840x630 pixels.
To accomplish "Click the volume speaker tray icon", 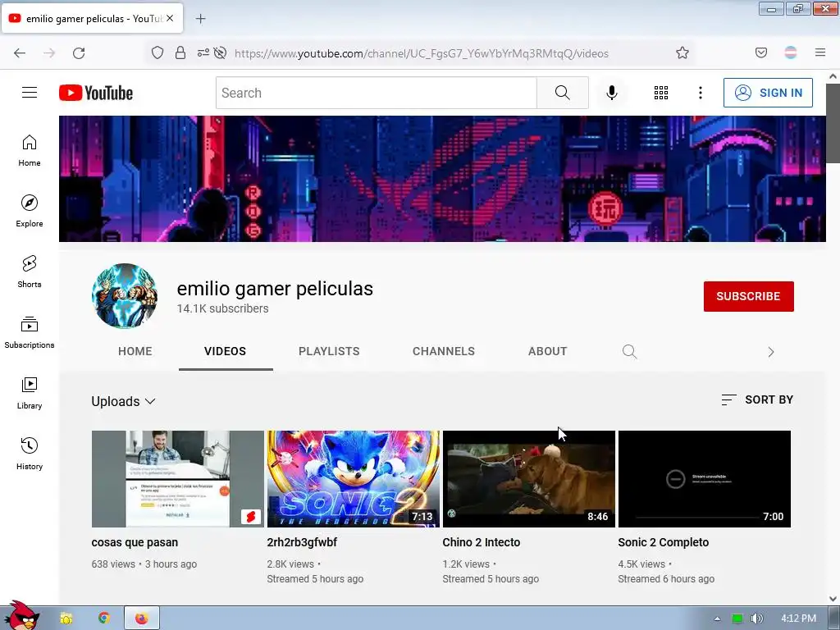I will click(756, 619).
